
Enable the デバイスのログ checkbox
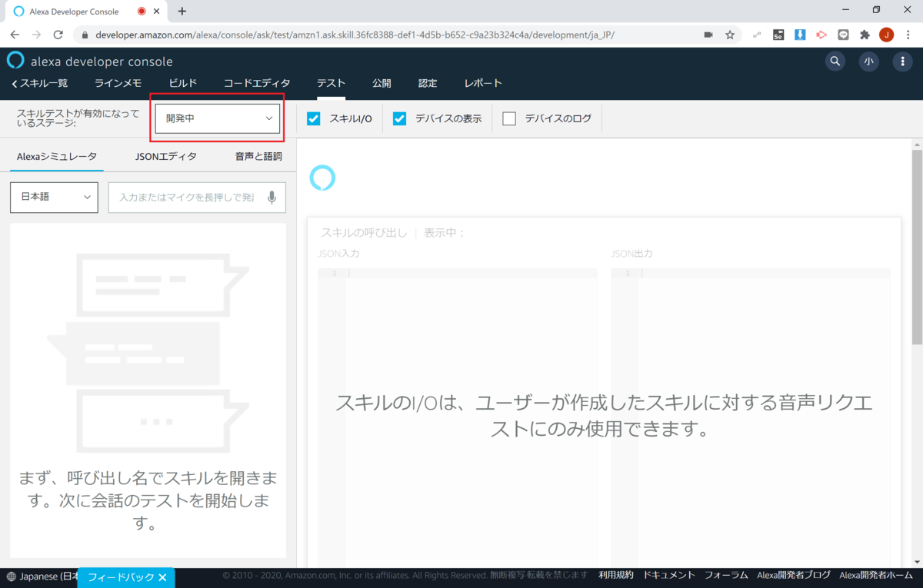click(508, 118)
